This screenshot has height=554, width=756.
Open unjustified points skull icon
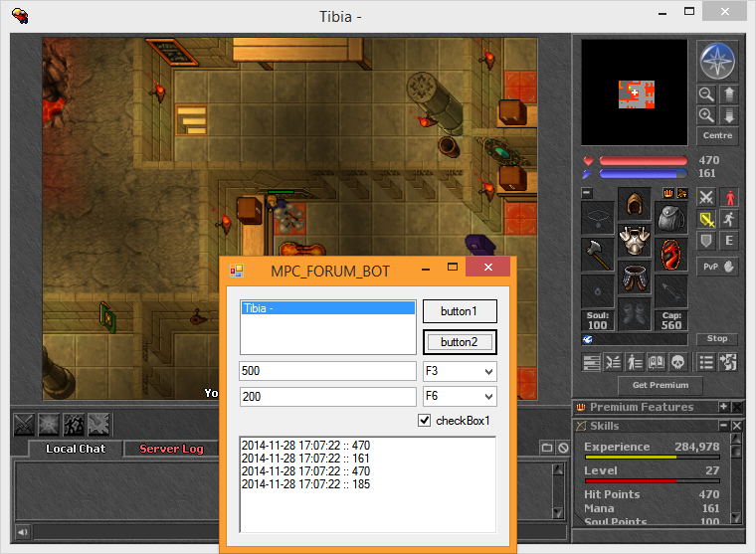[x=677, y=362]
